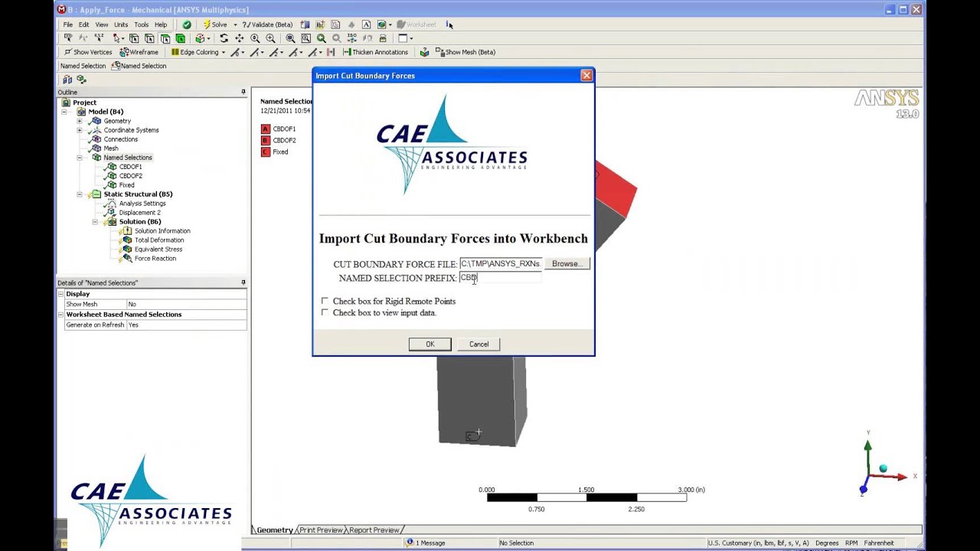Click the boxed letter A toolbar icon
Viewport: 980px width, 551px height.
coord(366,24)
